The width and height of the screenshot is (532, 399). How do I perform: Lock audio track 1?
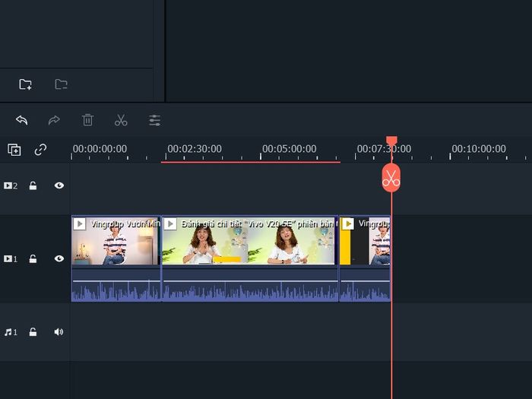point(33,332)
